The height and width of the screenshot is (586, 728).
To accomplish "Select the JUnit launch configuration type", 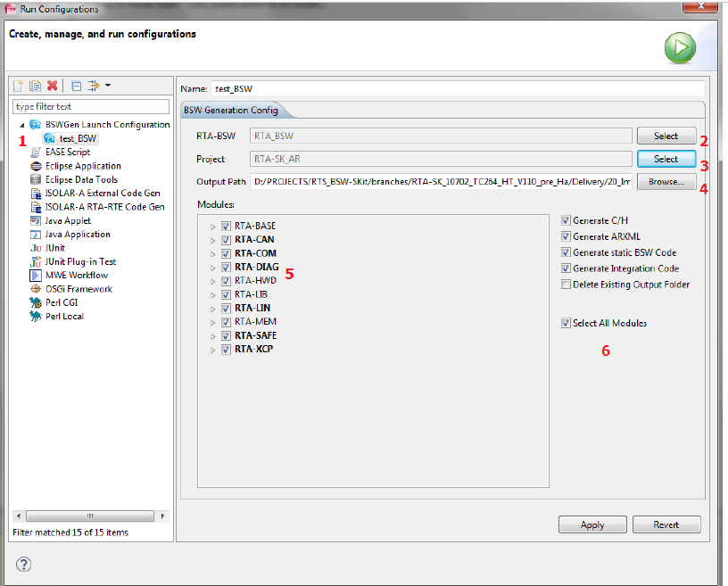I will click(x=58, y=248).
